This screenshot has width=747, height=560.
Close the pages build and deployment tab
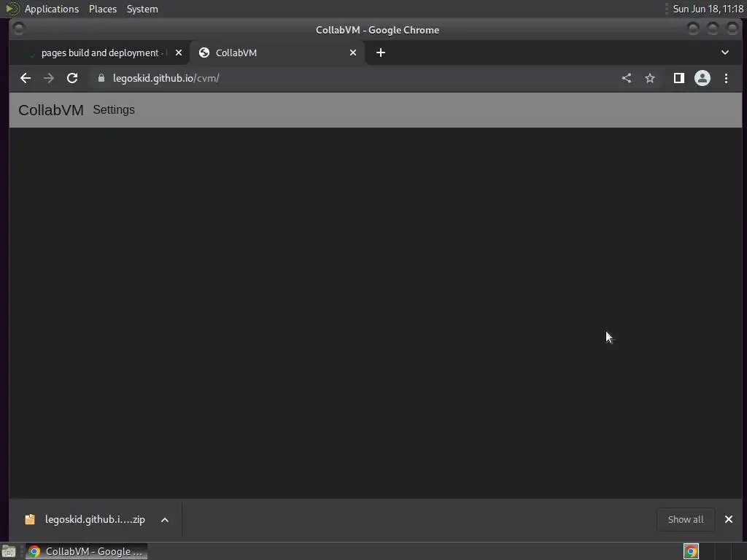point(179,52)
